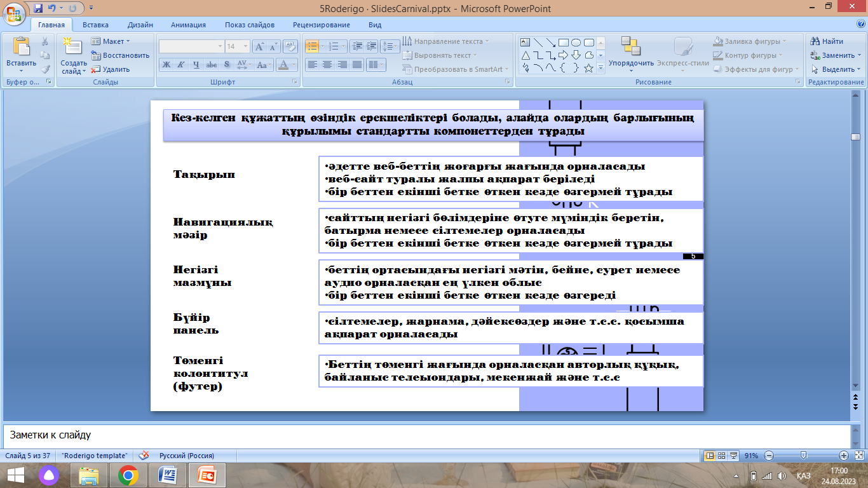This screenshot has width=868, height=488.
Task: Click the zoom slider handle in the status bar
Action: 804,456
